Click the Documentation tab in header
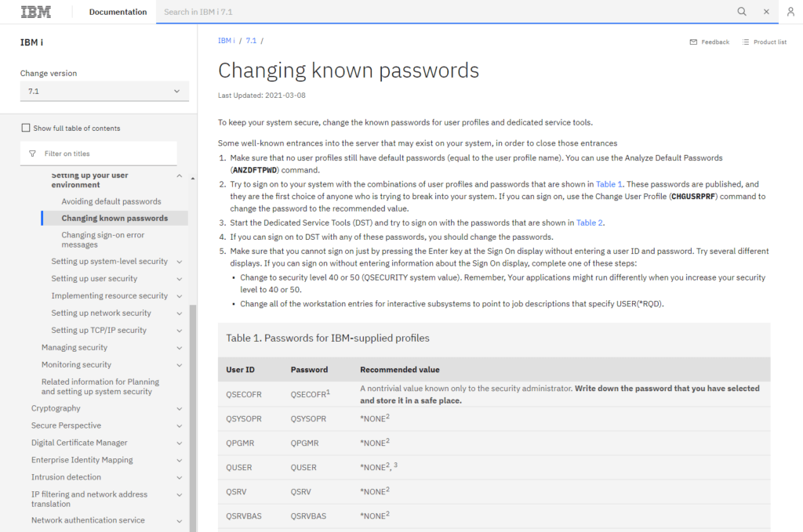Screen dimensions: 803x532 [x=118, y=12]
